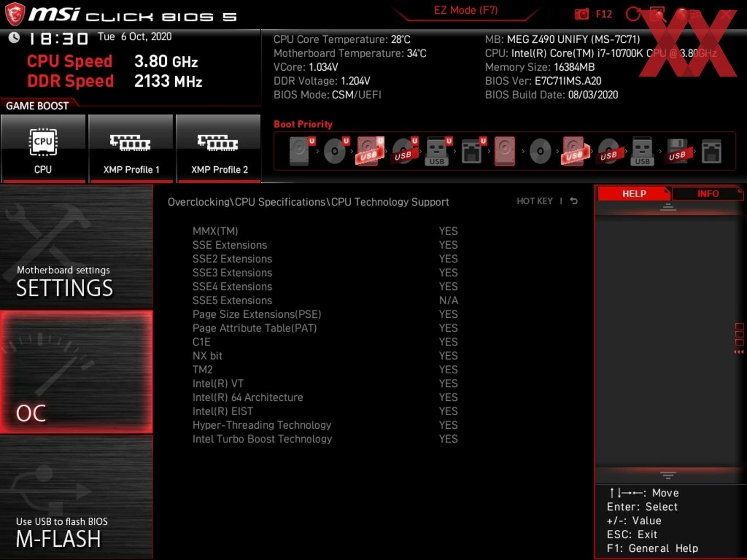
Task: Select the legacy USB hard disk boot icon
Action: (575, 151)
